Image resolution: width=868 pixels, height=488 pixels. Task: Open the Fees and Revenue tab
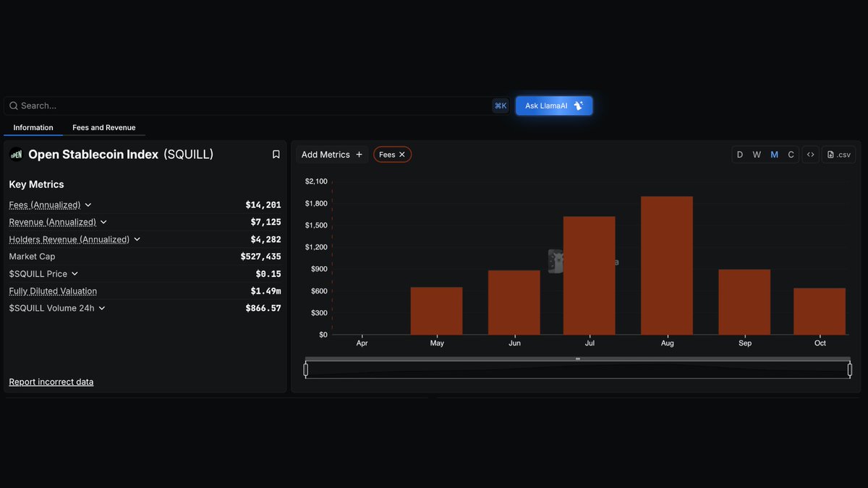(104, 127)
